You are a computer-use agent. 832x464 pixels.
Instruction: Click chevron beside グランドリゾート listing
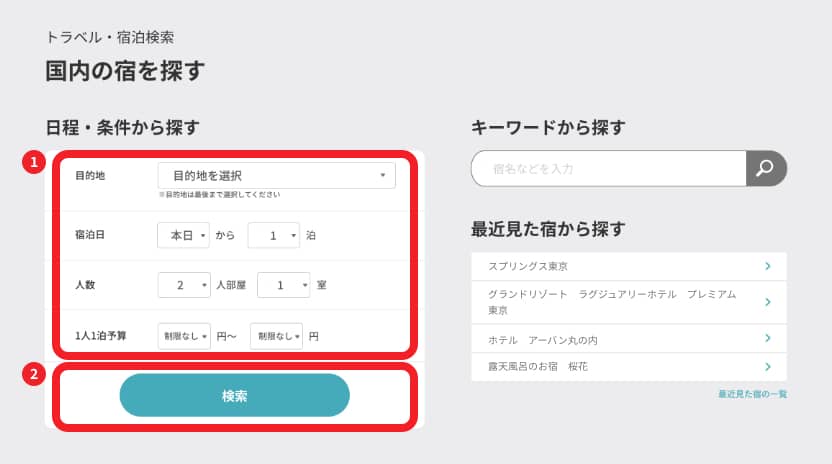(x=767, y=302)
